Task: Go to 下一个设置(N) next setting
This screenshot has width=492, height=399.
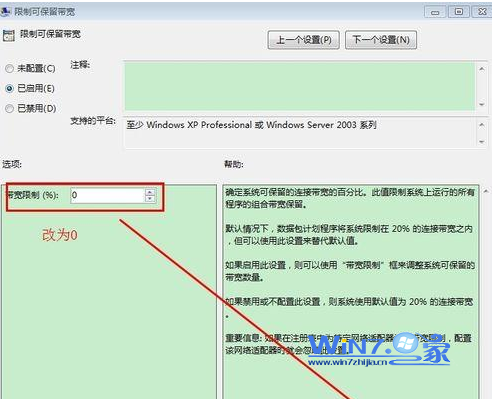Action: [381, 40]
